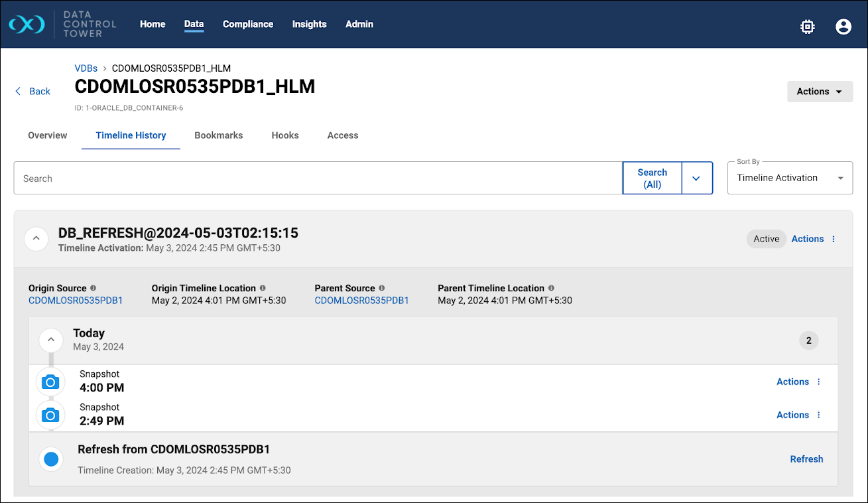Click the blue Refresh timeline marker dot

(51, 459)
